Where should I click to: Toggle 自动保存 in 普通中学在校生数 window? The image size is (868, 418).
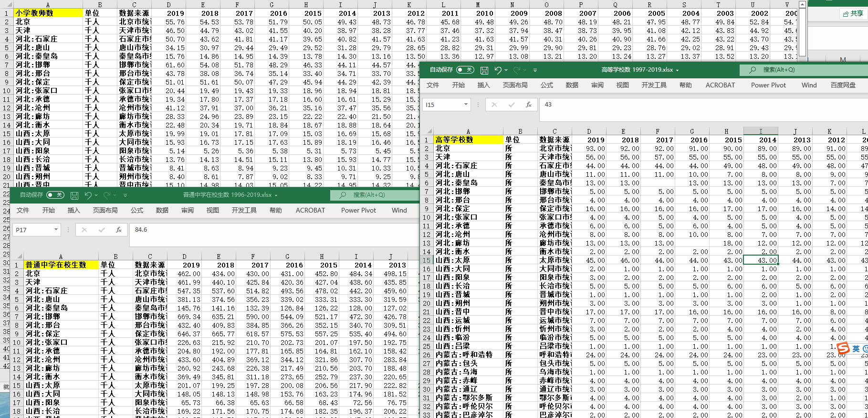point(55,195)
